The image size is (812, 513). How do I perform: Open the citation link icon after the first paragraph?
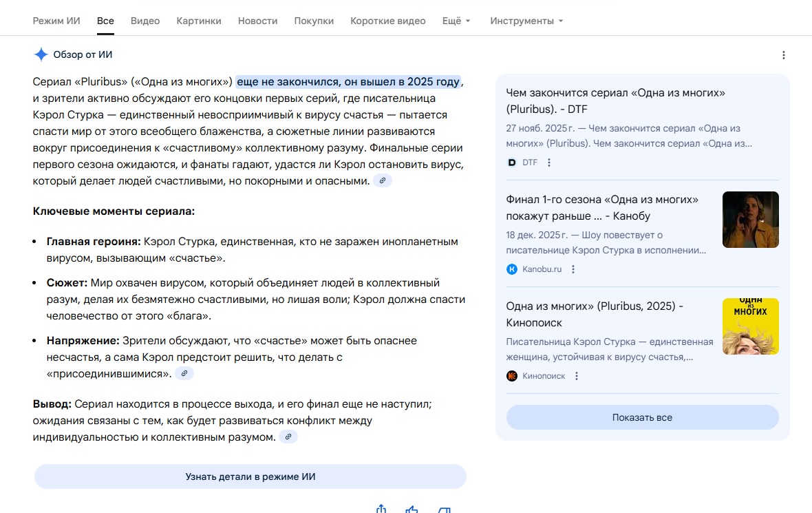[382, 181]
